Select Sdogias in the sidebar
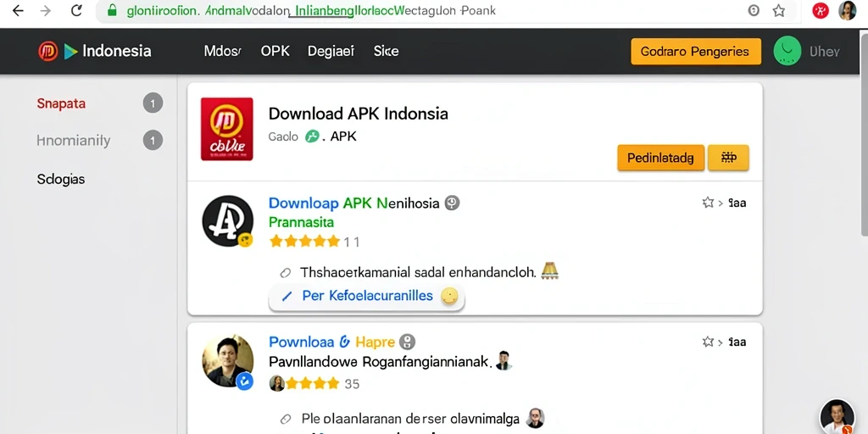This screenshot has width=868, height=434. [x=61, y=179]
